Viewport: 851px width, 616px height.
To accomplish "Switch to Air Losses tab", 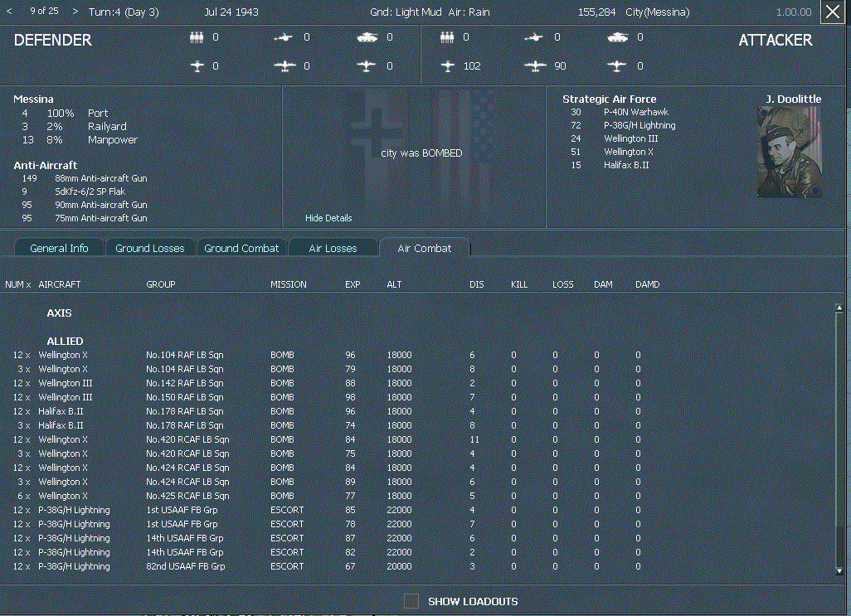I will coord(333,248).
